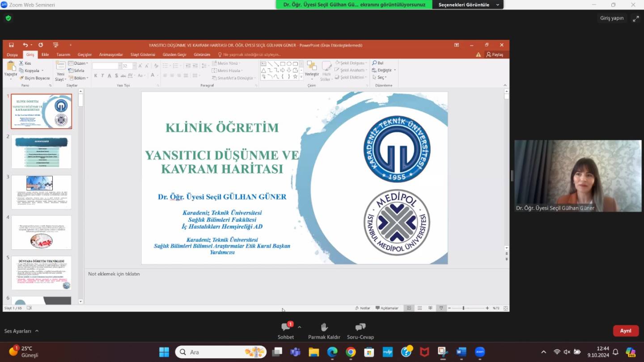Click the zoom in plus button in status bar
Viewport: 644px width, 362px height.
click(487, 308)
